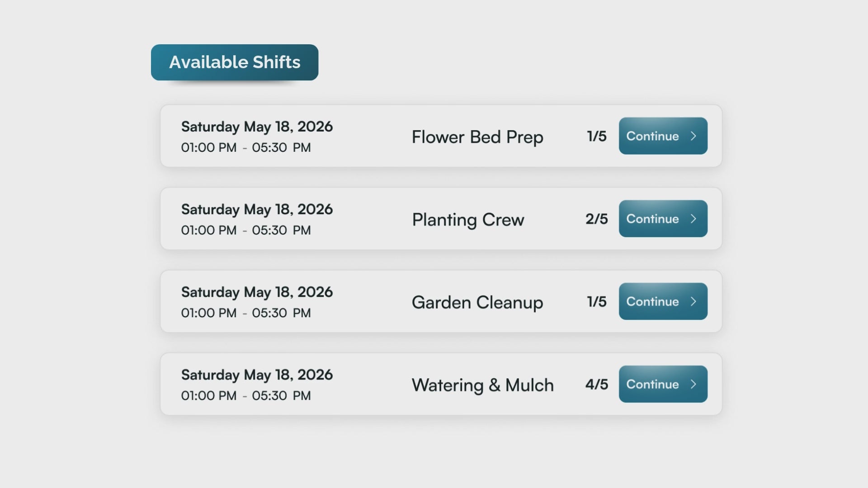Click the 4/5 count on Watering & Mulch

(596, 384)
